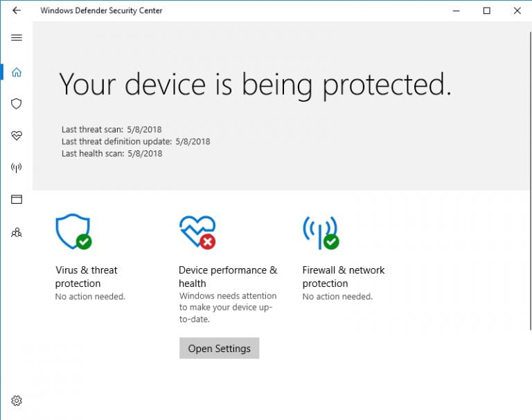
Task: Select the Device performance & health heading
Action: coord(227,277)
